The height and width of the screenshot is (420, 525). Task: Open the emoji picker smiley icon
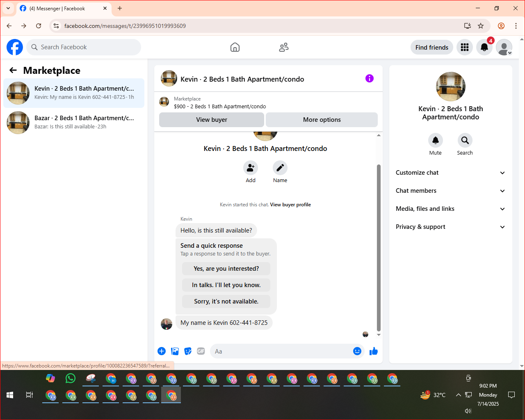(x=357, y=351)
